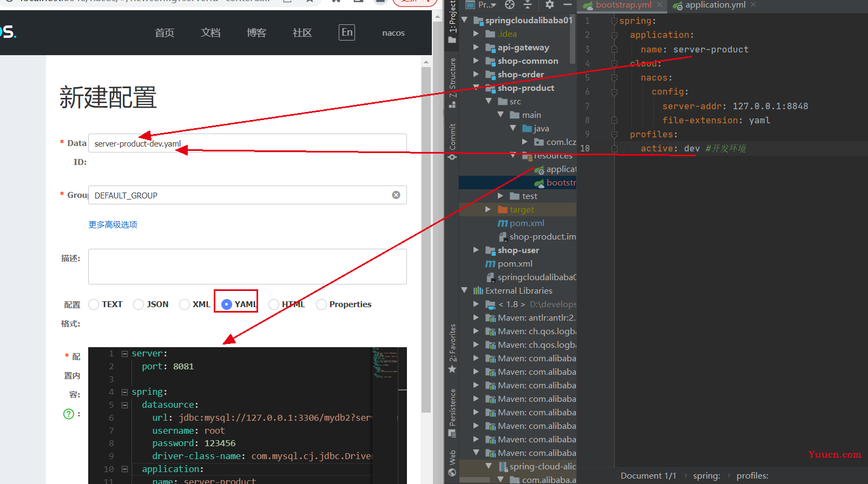Image resolution: width=868 pixels, height=484 pixels.
Task: Expand the test folder
Action: coord(501,196)
